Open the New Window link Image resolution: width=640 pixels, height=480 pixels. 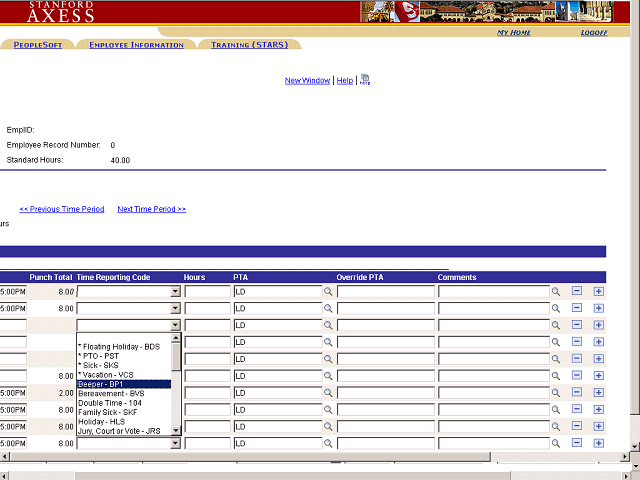click(307, 80)
